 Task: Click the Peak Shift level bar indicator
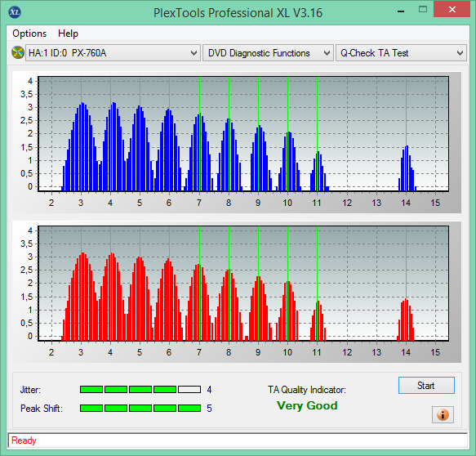(140, 408)
